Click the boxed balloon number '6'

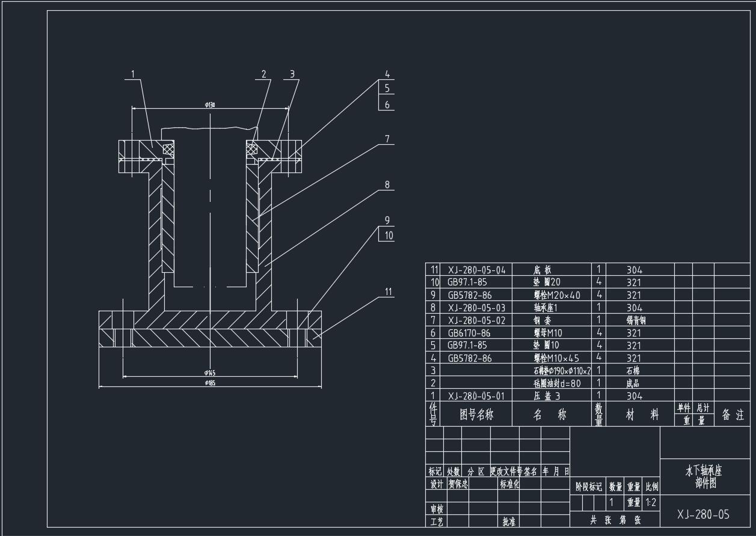coord(387,104)
